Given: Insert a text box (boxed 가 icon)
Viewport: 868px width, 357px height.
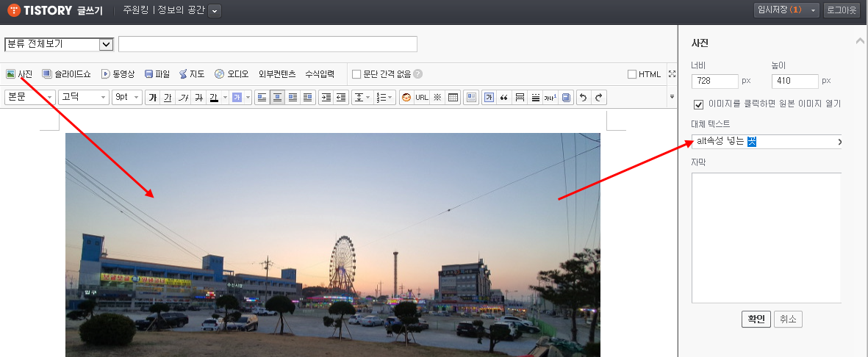Looking at the screenshot, I should click(x=489, y=98).
